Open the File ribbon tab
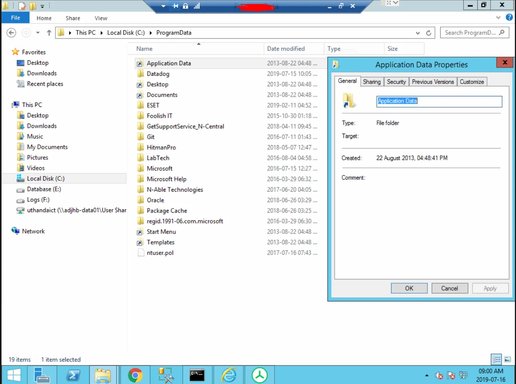 pos(15,18)
